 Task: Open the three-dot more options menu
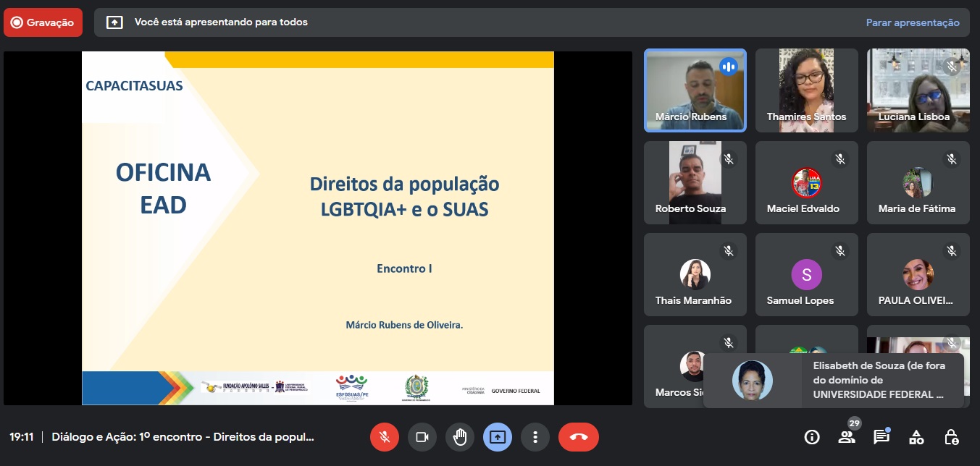click(x=535, y=437)
